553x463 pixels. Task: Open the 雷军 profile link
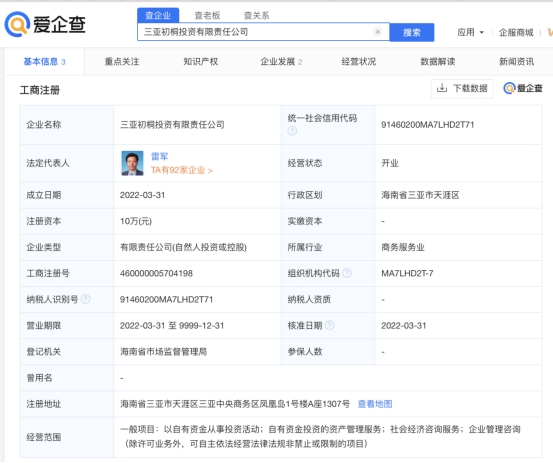(x=159, y=156)
